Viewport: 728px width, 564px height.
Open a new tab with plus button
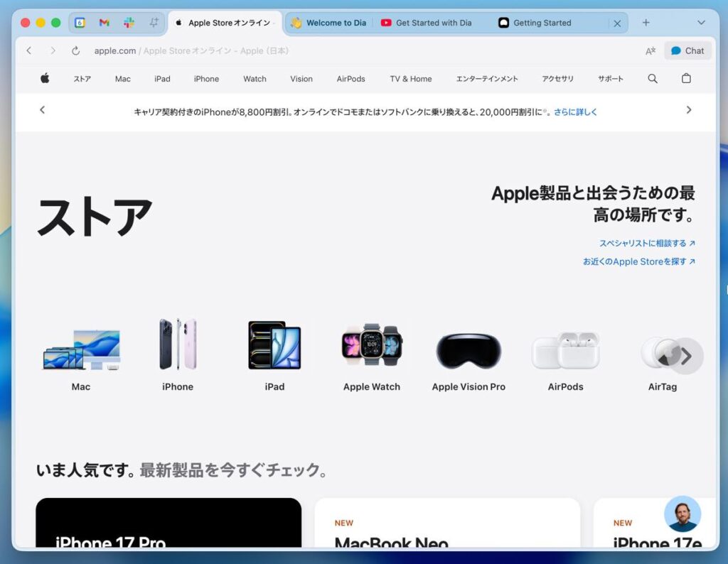tap(646, 23)
